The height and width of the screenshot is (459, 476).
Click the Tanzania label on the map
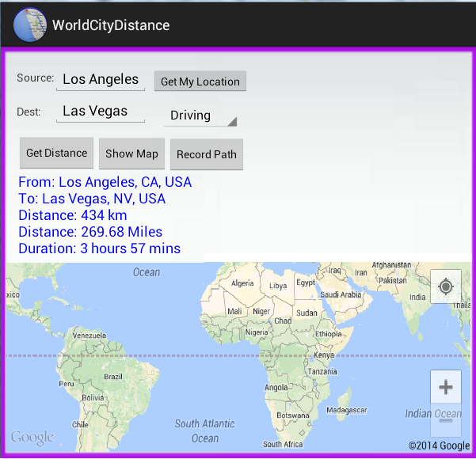pyautogui.click(x=322, y=372)
